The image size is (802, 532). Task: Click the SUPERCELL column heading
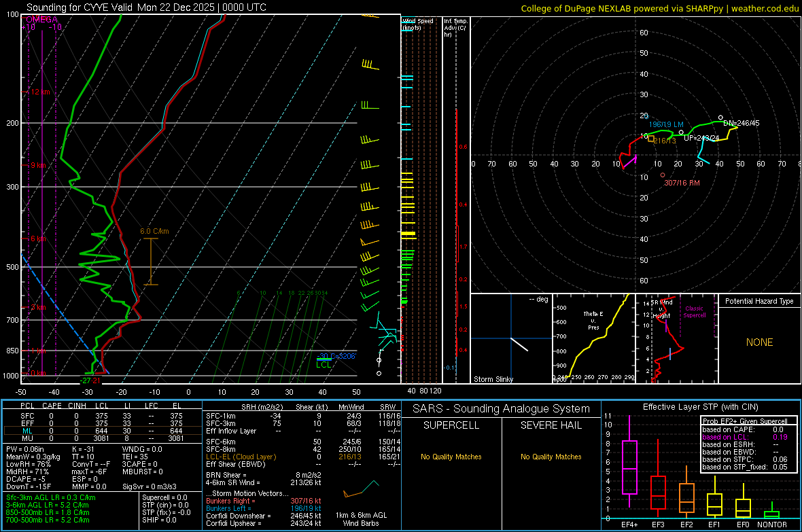[451, 425]
